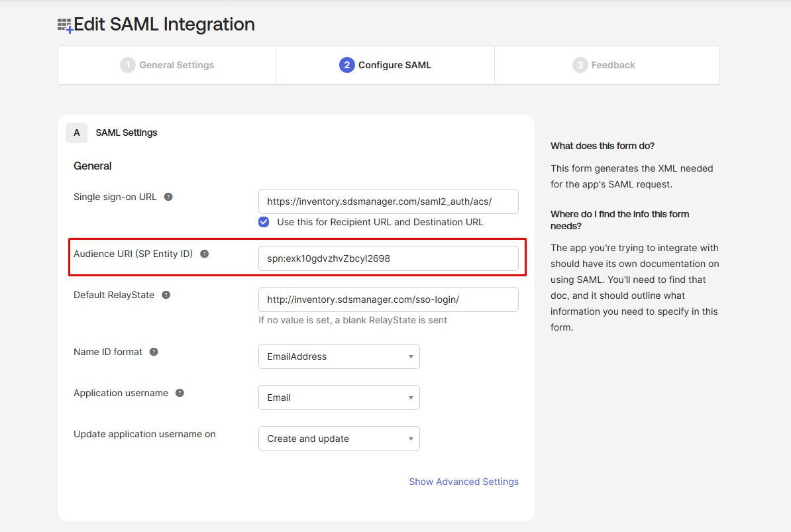This screenshot has height=532, width=791.
Task: Click help icon next to Default RelayState
Action: point(166,295)
